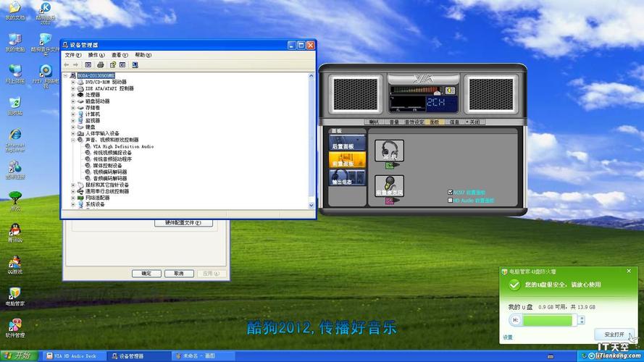The image size is (644, 362).
Task: Enable the HD Audio 前置面板 checkbox
Action: tap(450, 201)
